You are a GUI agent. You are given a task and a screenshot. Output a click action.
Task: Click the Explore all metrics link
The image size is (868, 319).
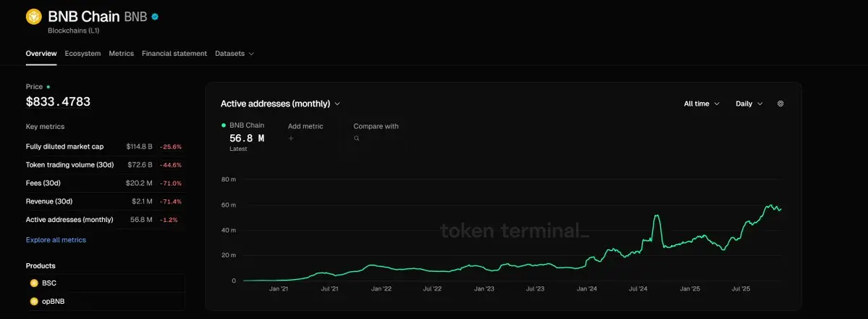coord(56,240)
